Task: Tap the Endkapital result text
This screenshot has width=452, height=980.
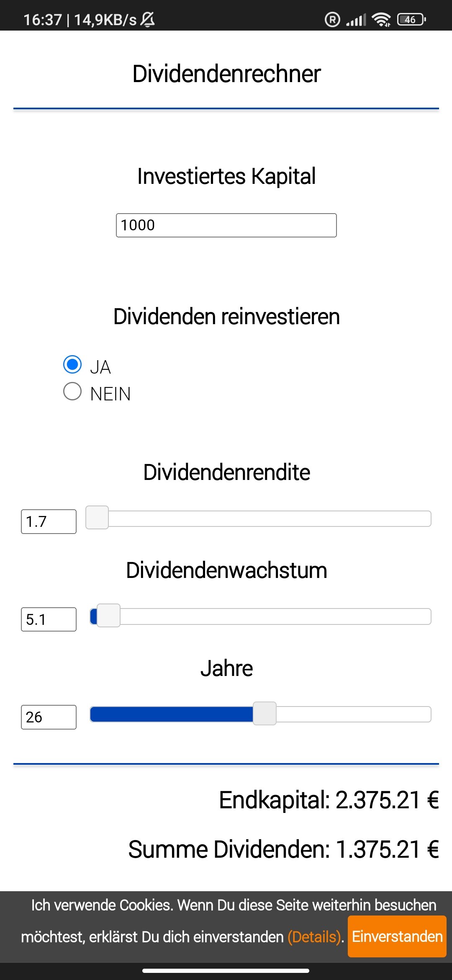Action: pos(329,800)
